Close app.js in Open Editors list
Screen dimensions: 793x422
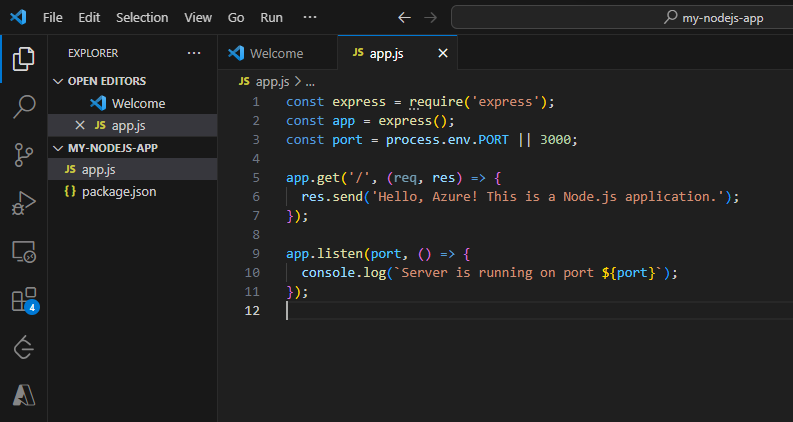pyautogui.click(x=80, y=125)
